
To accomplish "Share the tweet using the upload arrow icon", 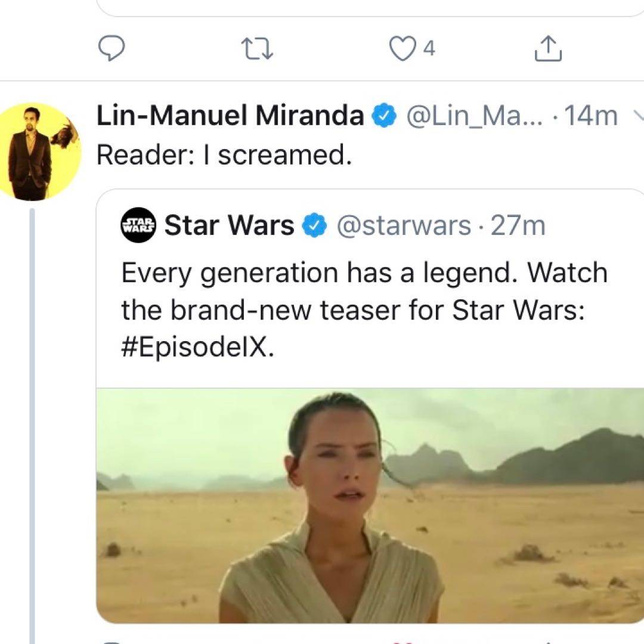I will (548, 49).
